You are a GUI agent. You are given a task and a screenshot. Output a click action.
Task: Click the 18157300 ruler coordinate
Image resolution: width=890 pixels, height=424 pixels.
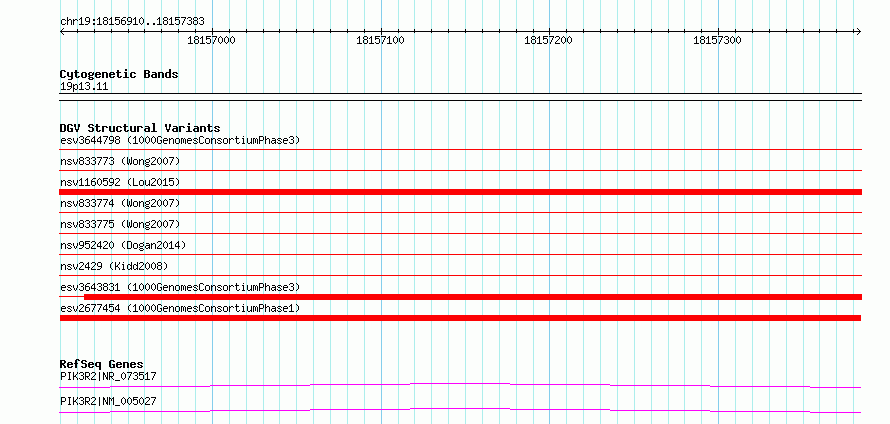click(x=717, y=40)
